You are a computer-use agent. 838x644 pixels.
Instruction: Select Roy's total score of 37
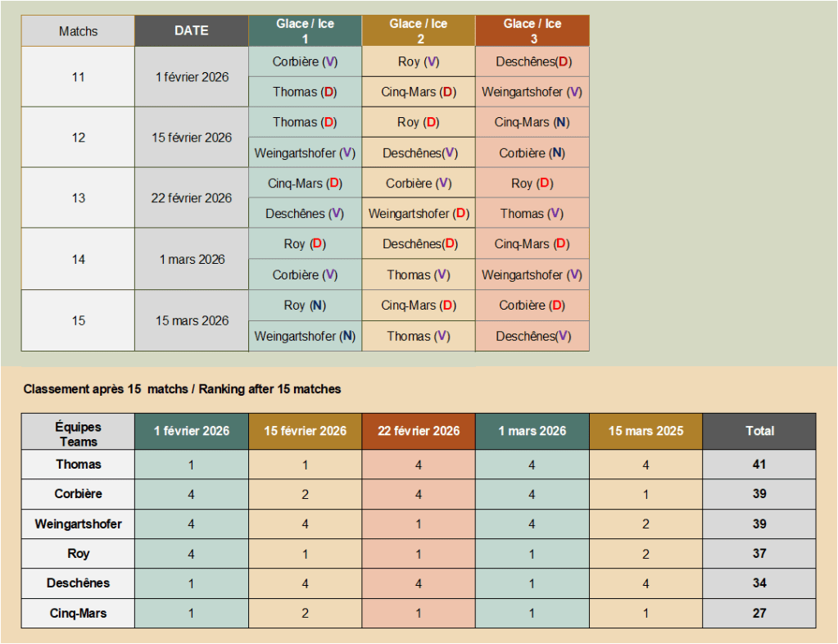click(x=759, y=554)
